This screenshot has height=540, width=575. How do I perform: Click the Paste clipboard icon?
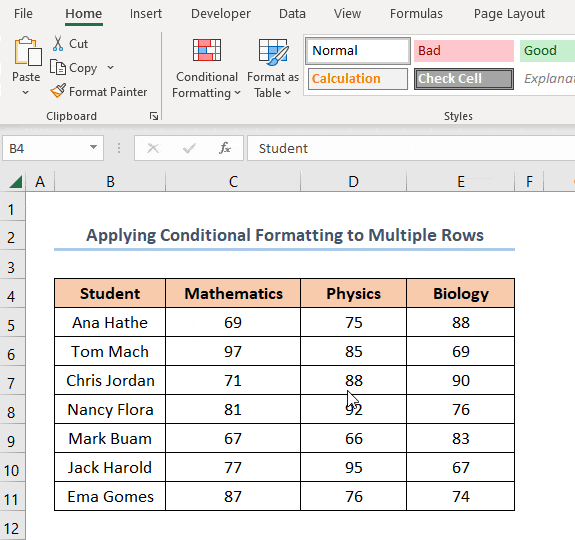click(28, 51)
